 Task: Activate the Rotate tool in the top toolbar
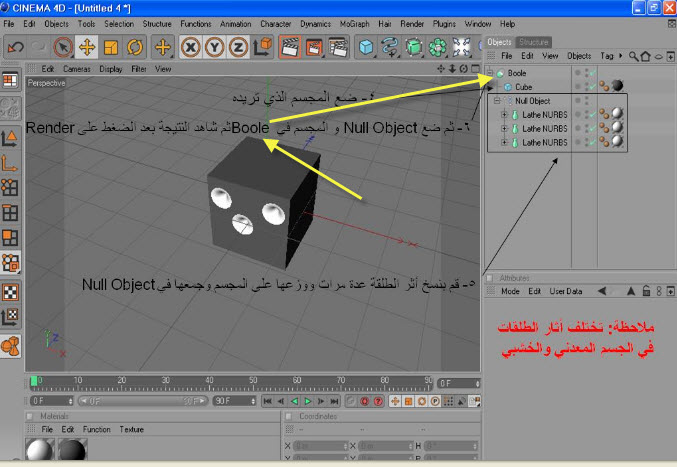(x=135, y=47)
